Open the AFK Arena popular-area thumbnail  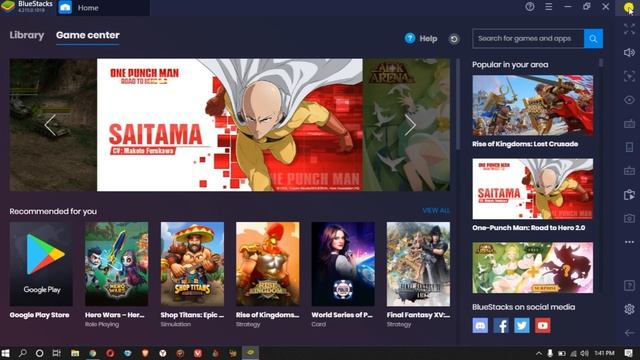[533, 268]
